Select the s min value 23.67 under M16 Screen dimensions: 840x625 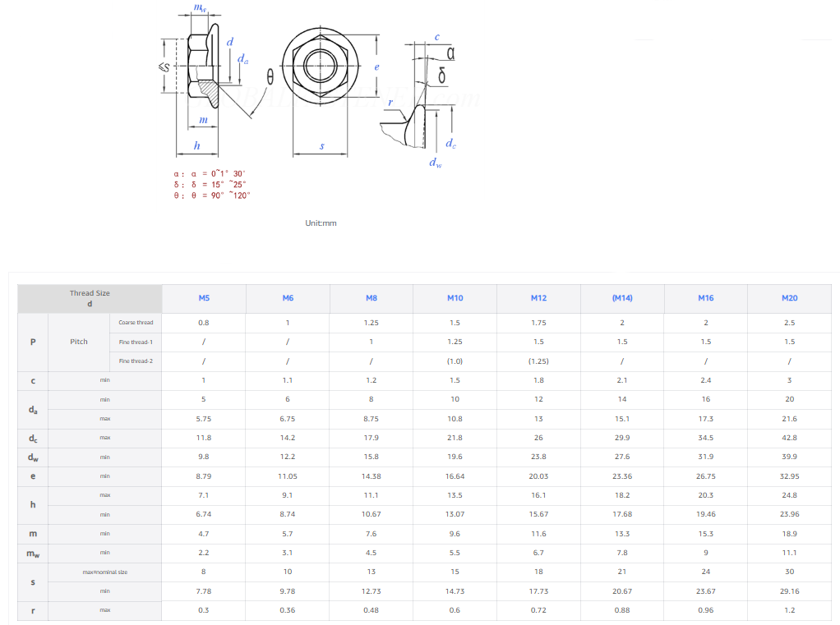tap(705, 591)
